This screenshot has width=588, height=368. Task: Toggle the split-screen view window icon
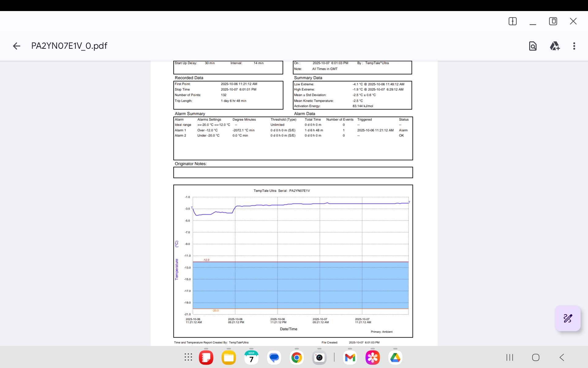pyautogui.click(x=513, y=21)
